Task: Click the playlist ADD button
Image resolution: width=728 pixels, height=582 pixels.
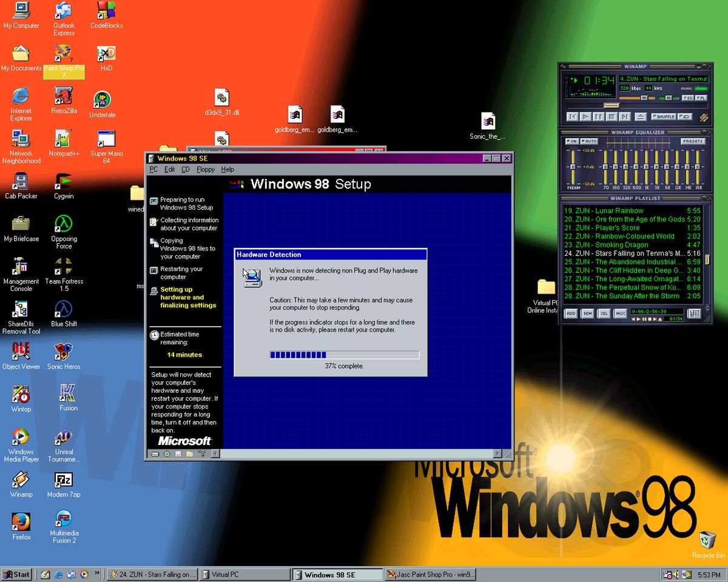Action: point(571,313)
